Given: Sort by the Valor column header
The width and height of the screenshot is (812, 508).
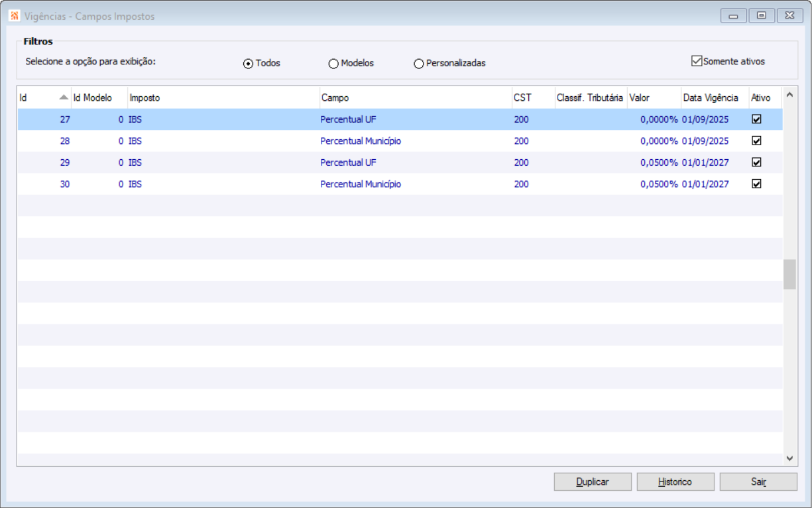Looking at the screenshot, I should coord(654,97).
